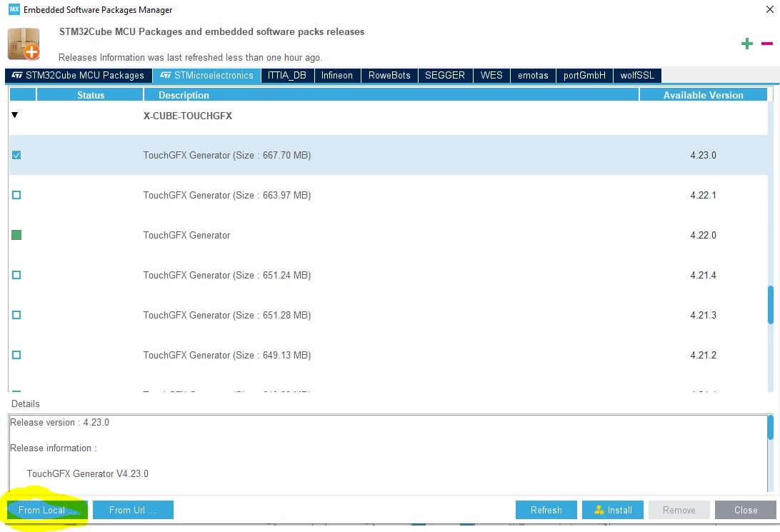Click the From Local button
This screenshot has width=780, height=532.
(47, 510)
